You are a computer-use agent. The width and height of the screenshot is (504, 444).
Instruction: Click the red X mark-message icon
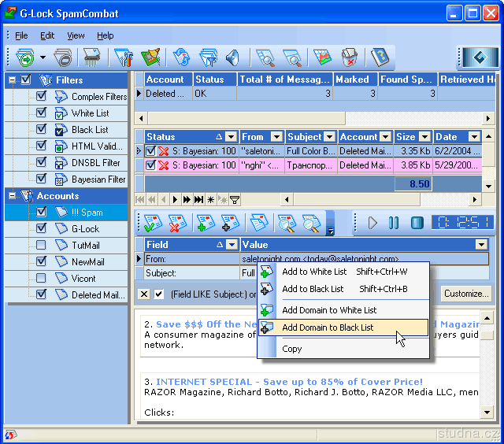178,223
